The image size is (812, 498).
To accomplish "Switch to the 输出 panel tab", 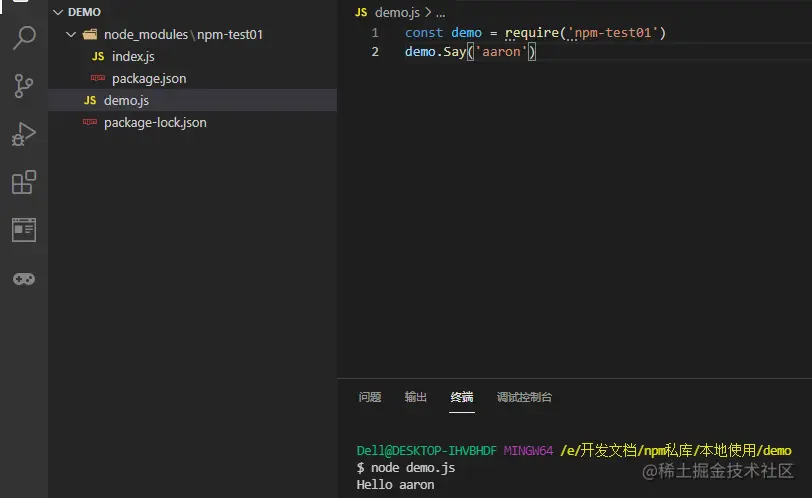I will click(416, 397).
